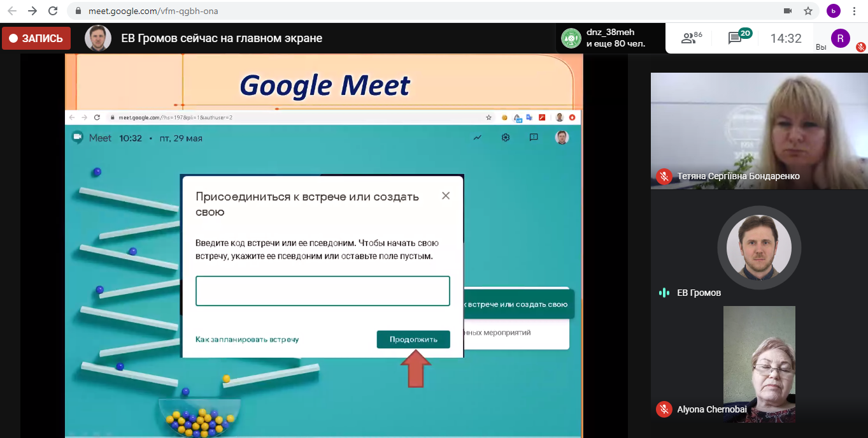Click your muted microphone indicator near Вы

pos(860,47)
